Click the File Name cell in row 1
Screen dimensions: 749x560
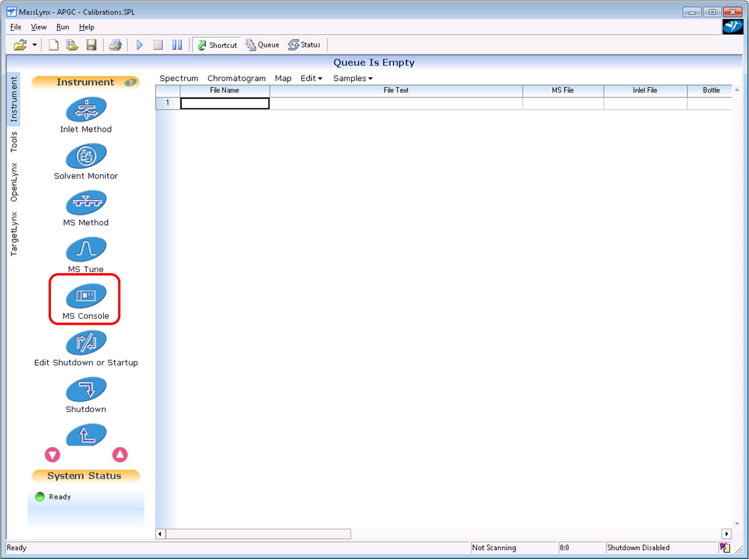click(225, 103)
